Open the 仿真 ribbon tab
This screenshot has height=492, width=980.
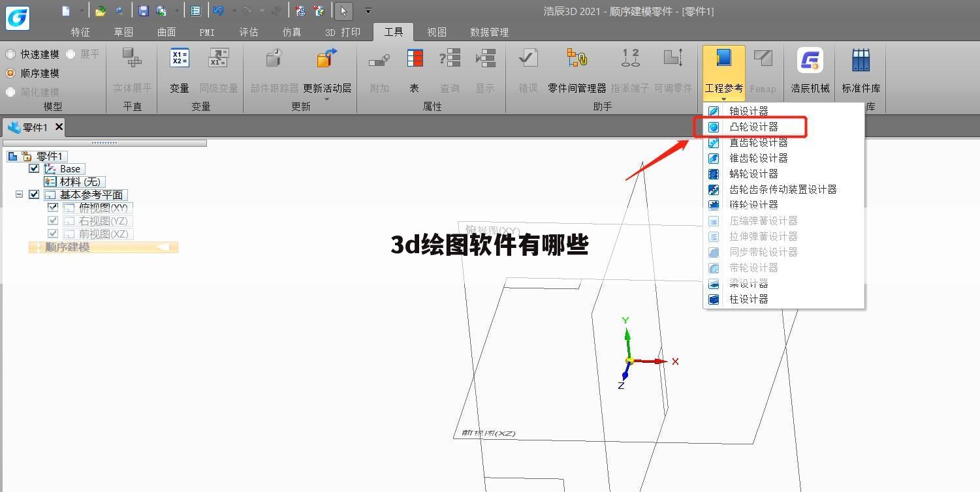tap(292, 32)
